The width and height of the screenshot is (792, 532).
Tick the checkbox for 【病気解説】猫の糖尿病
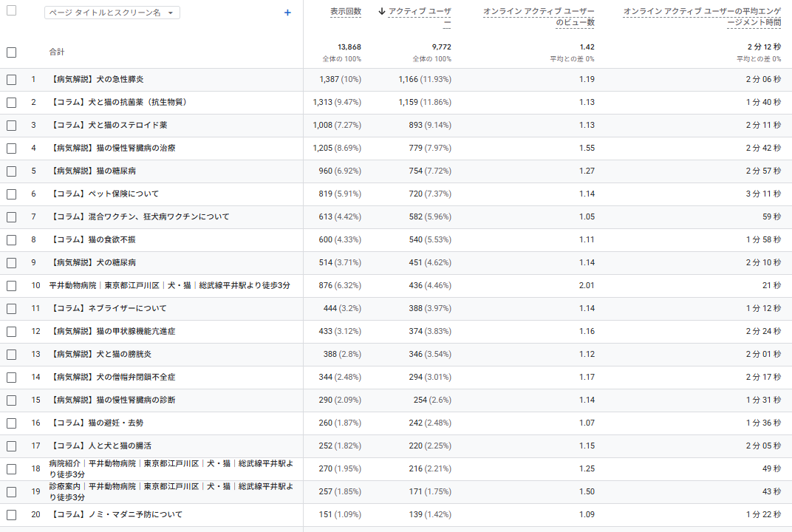pyautogui.click(x=12, y=171)
